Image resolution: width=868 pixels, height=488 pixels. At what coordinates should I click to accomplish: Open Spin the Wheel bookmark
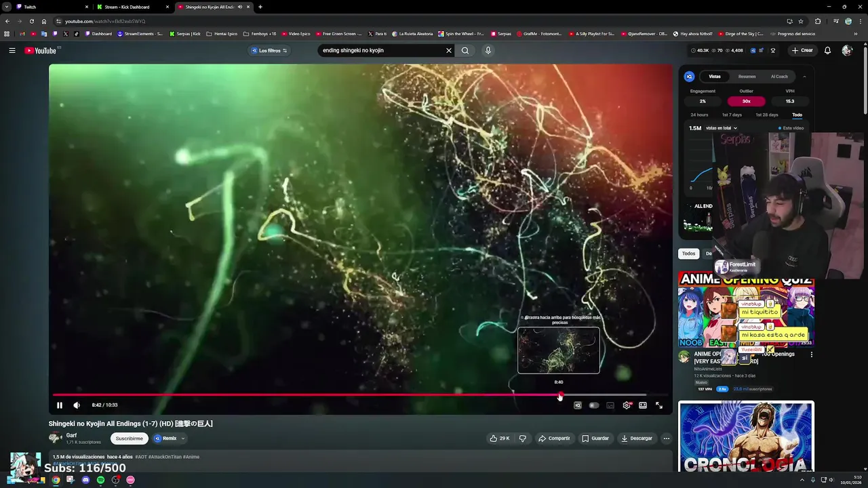pos(461,33)
